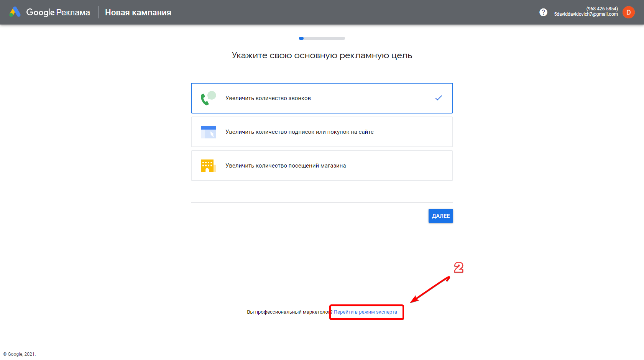Click the blue website purchases icon
Viewport: 644px width, 360px height.
tap(209, 132)
